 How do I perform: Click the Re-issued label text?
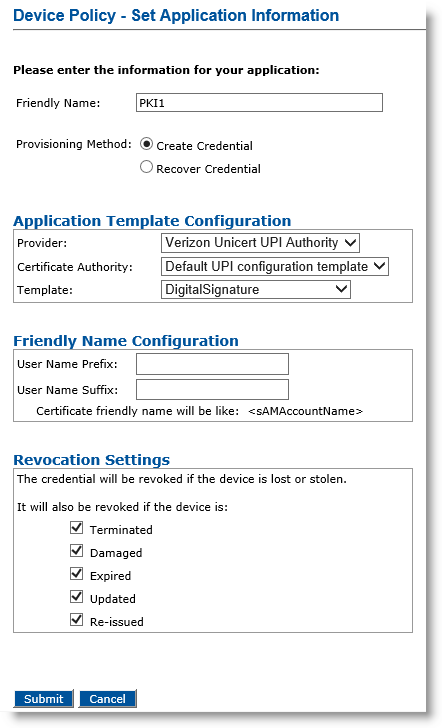tap(117, 622)
